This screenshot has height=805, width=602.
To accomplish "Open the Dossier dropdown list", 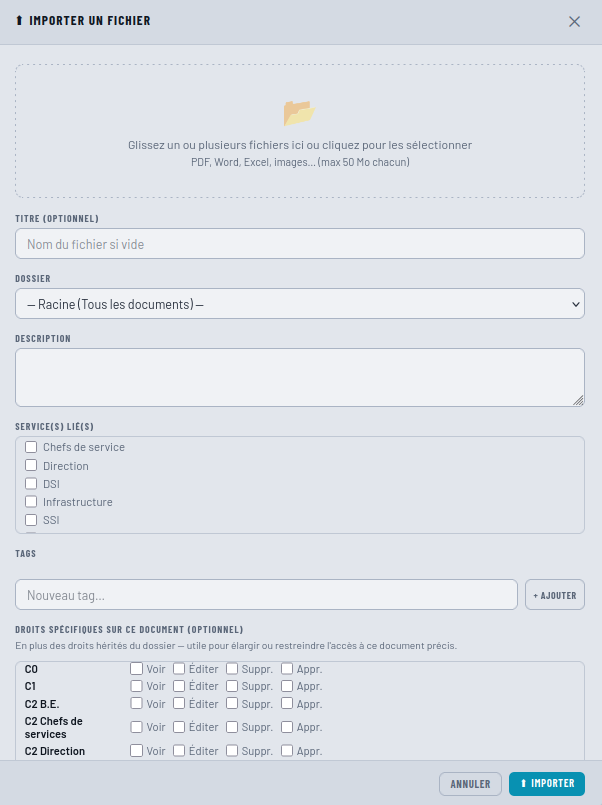I will pyautogui.click(x=300, y=303).
